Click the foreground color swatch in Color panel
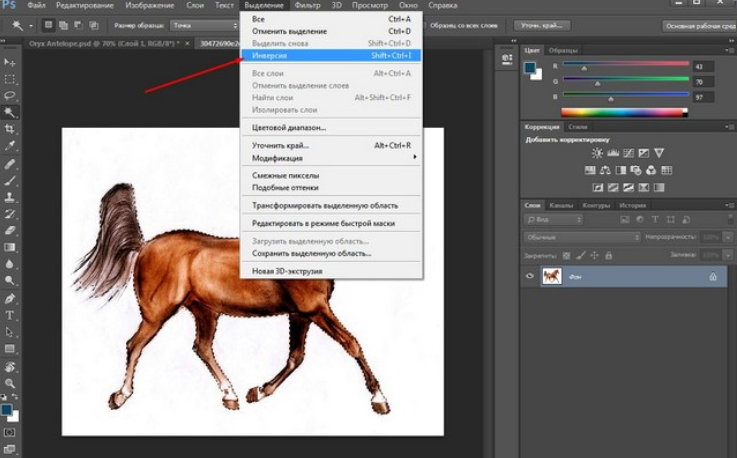 (x=530, y=68)
